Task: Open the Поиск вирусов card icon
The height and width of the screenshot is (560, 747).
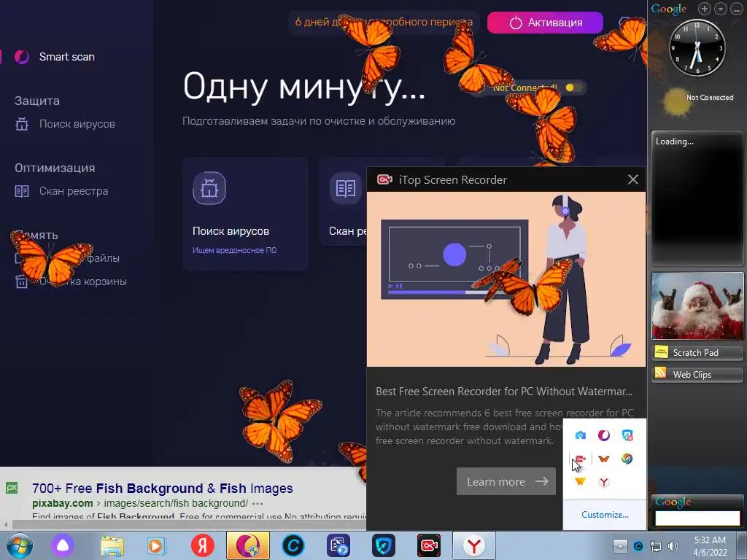Action: 209,188
